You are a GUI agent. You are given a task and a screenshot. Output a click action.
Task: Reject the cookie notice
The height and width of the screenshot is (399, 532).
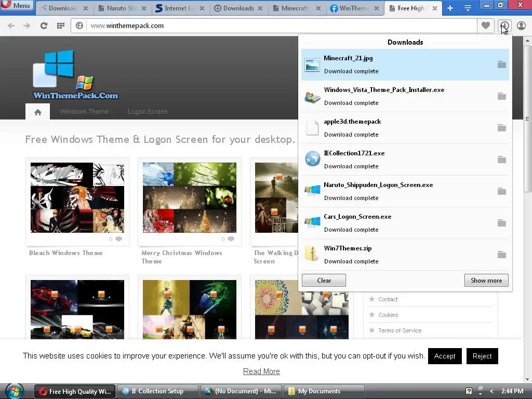point(482,356)
